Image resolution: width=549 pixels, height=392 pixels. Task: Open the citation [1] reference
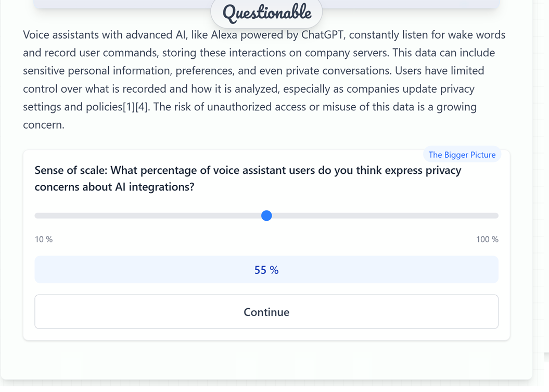[129, 107]
